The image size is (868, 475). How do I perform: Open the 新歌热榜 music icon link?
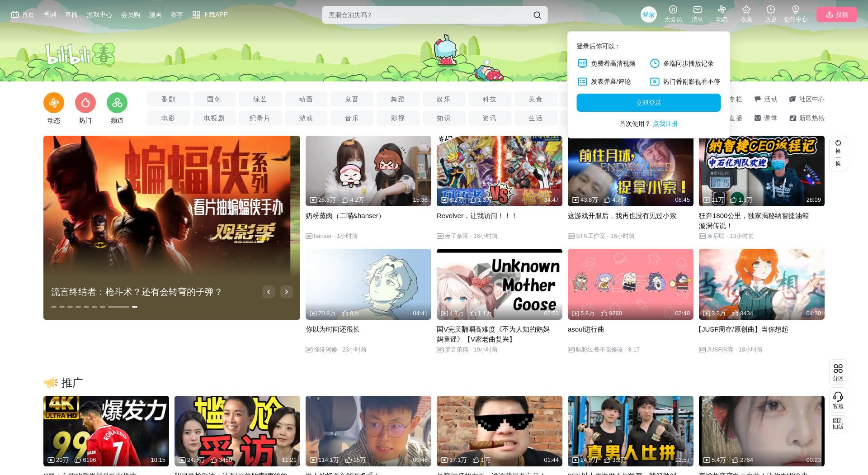(x=807, y=118)
